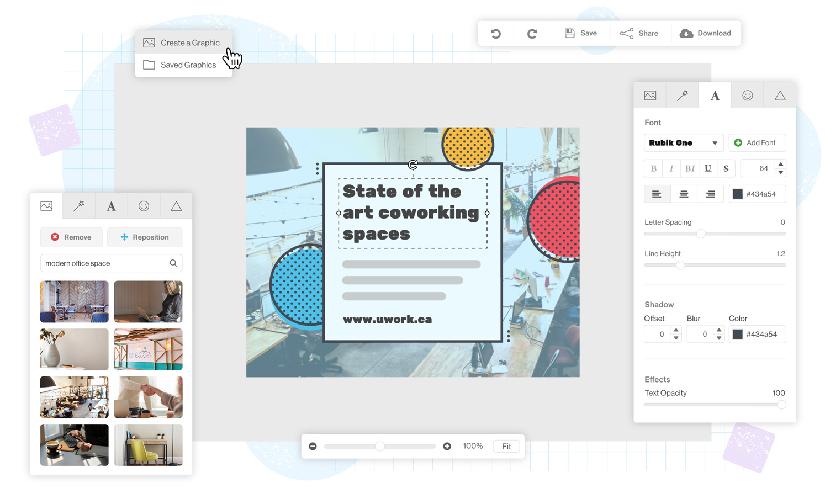The width and height of the screenshot is (825, 504).
Task: Toggle underline formatting
Action: click(708, 168)
